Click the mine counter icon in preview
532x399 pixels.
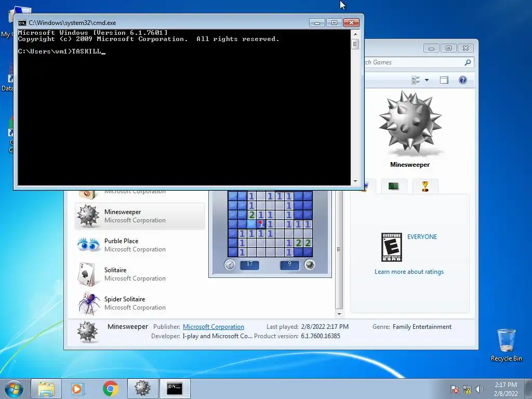click(x=310, y=264)
